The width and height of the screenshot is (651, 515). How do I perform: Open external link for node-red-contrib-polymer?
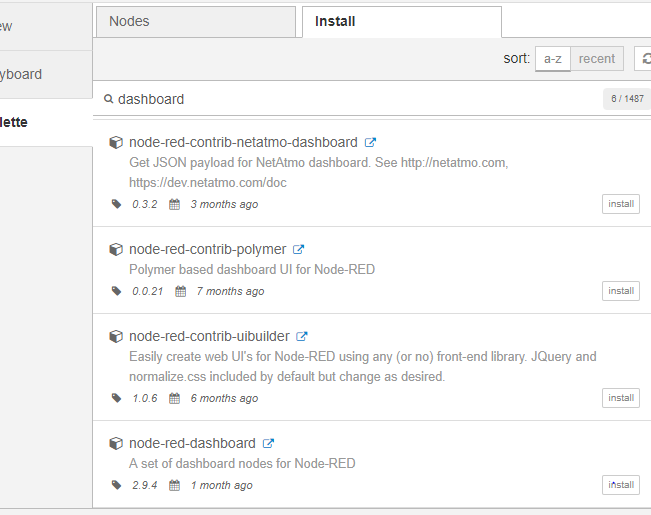299,249
